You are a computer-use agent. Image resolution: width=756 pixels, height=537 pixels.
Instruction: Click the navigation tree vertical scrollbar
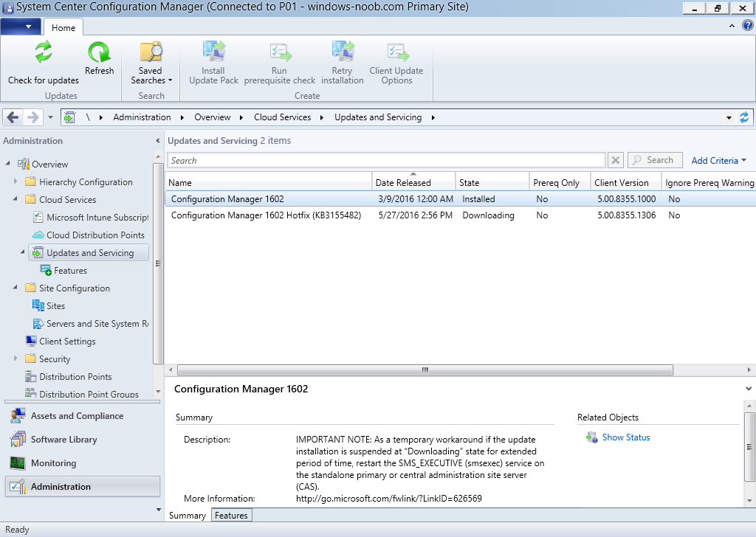pyautogui.click(x=158, y=264)
